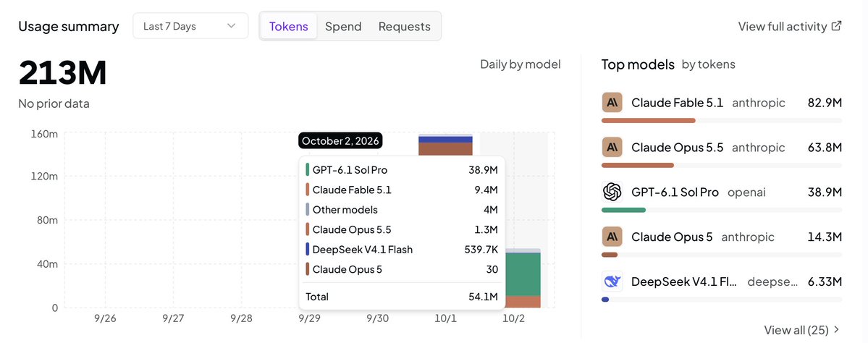Click the DeepSeek whale icon in Top models
Viewport: 868px width, 343px height.
[612, 281]
